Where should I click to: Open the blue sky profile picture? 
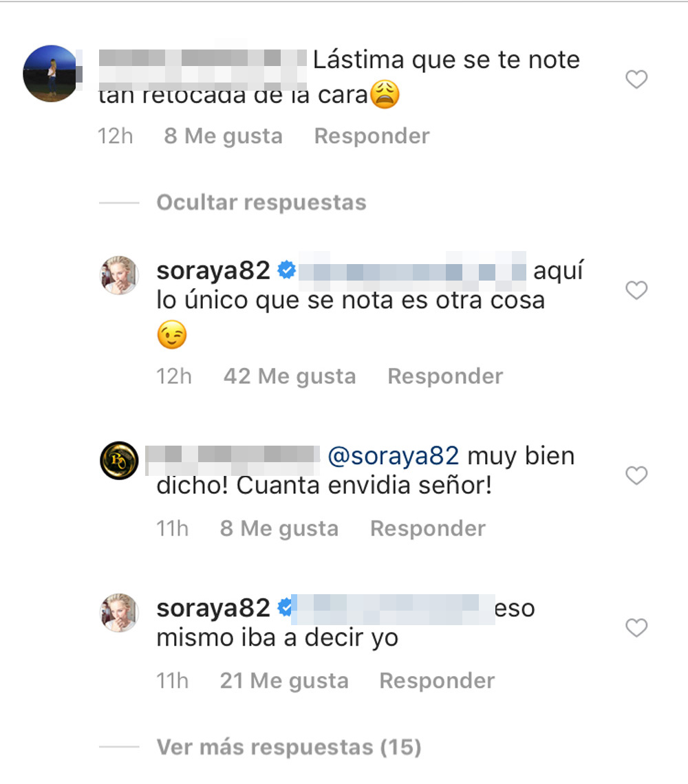(x=50, y=74)
